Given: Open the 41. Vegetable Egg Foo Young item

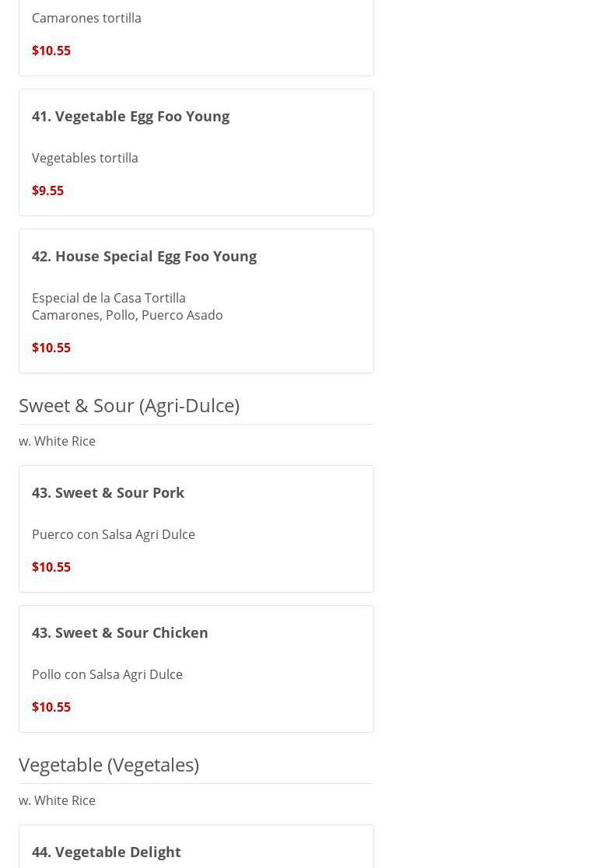Looking at the screenshot, I should [131, 116].
